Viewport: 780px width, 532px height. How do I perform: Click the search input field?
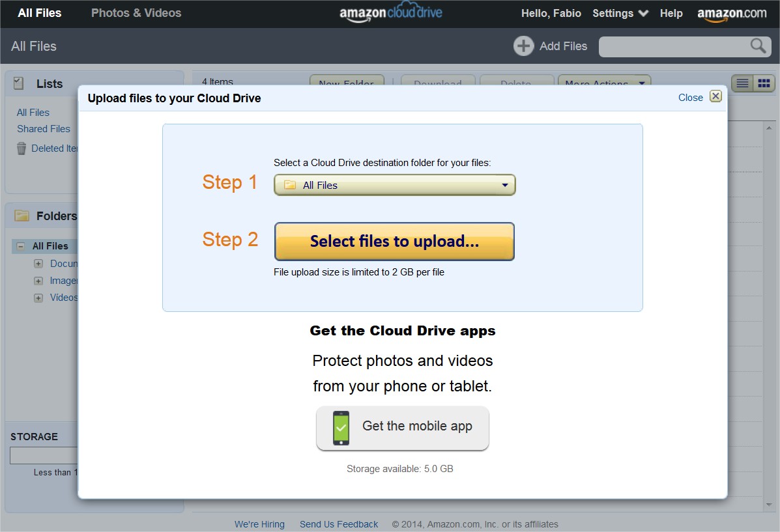tap(685, 46)
